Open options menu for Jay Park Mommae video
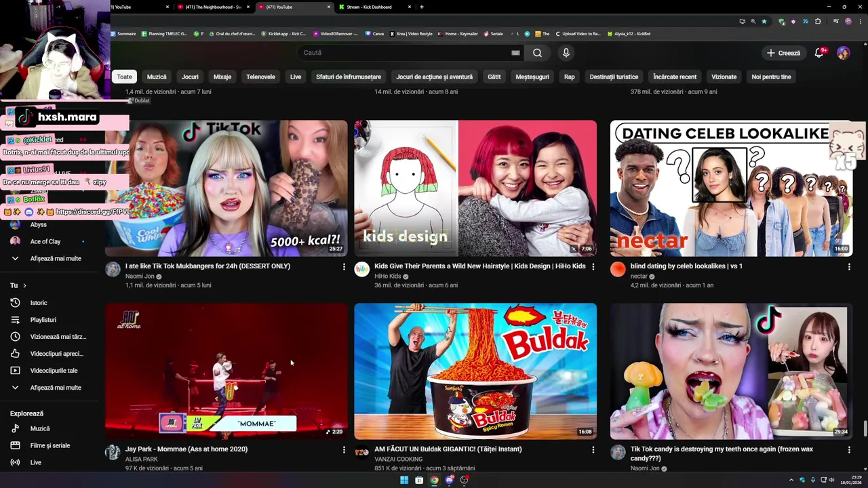This screenshot has width=868, height=488. click(344, 450)
